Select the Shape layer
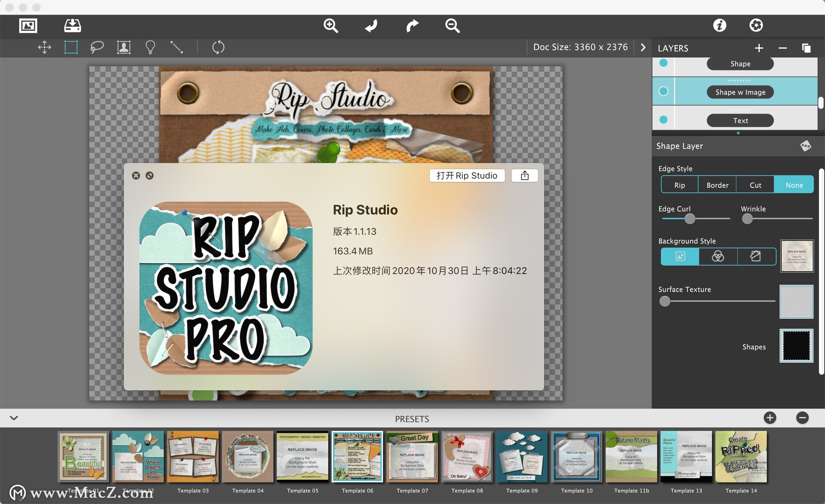 [740, 64]
